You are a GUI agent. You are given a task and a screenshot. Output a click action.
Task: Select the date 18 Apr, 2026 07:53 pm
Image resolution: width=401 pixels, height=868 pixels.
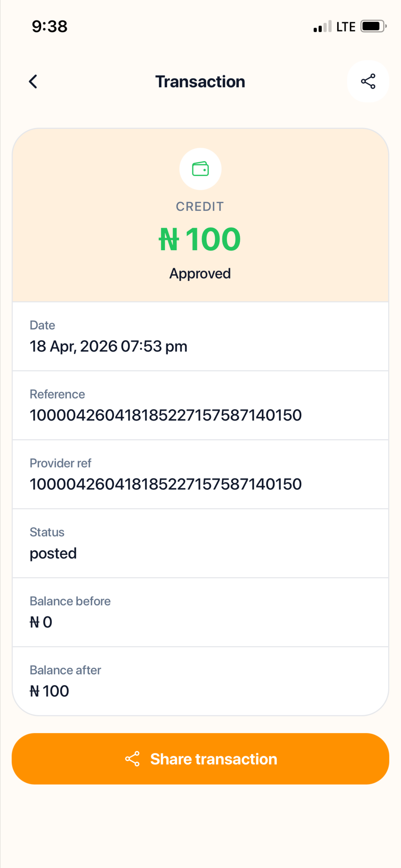tap(108, 347)
